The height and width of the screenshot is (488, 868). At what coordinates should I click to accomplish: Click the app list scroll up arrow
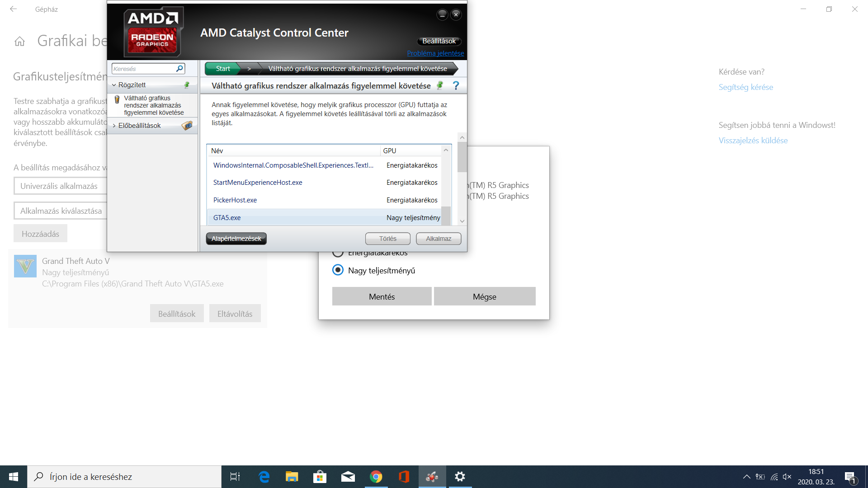coord(446,150)
